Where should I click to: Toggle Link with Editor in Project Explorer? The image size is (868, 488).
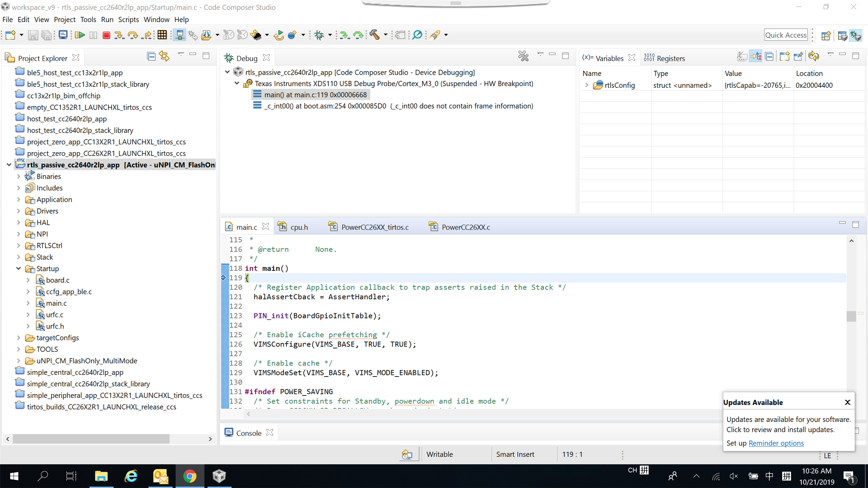pyautogui.click(x=164, y=56)
